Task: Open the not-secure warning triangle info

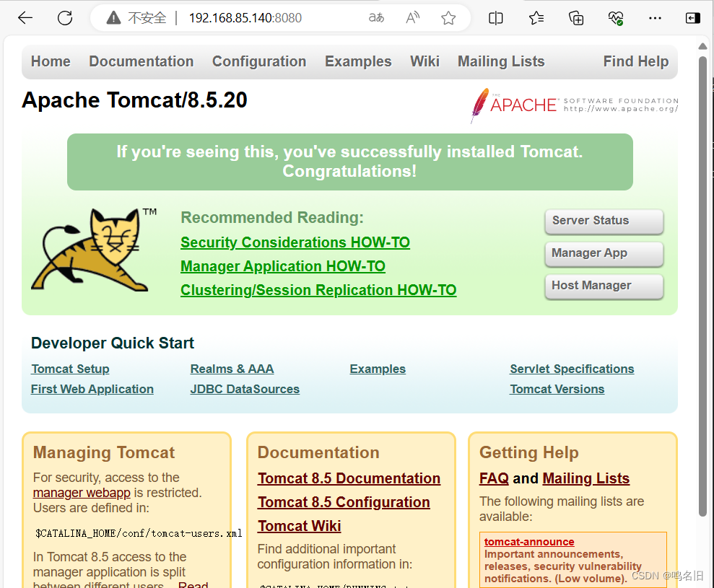Action: pos(113,18)
